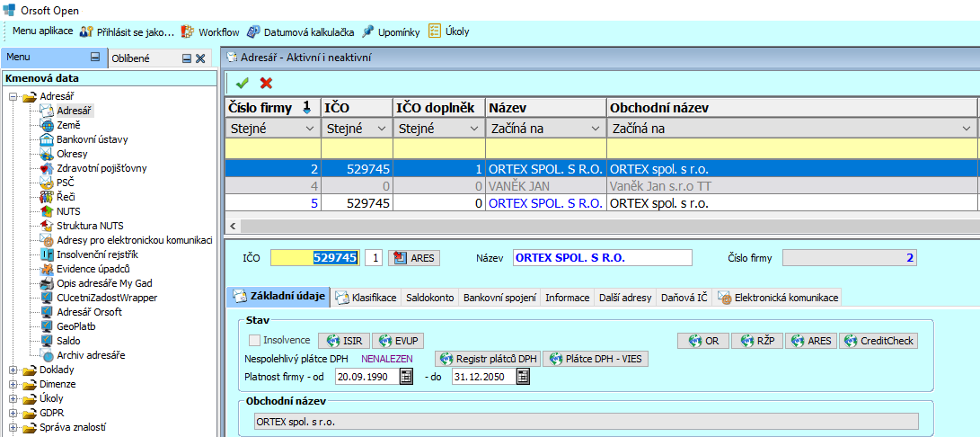Open the Název filter dropdown 'Začíná na'

(596, 129)
